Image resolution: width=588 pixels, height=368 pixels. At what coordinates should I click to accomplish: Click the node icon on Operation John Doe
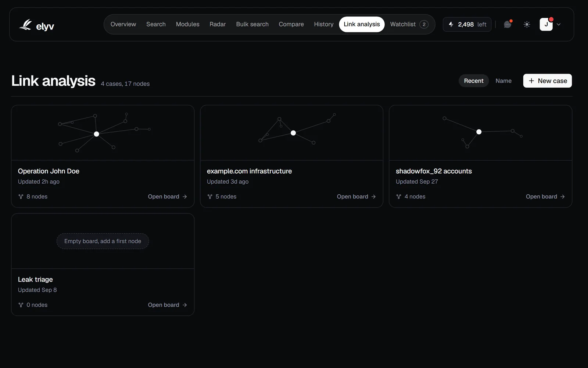click(21, 197)
